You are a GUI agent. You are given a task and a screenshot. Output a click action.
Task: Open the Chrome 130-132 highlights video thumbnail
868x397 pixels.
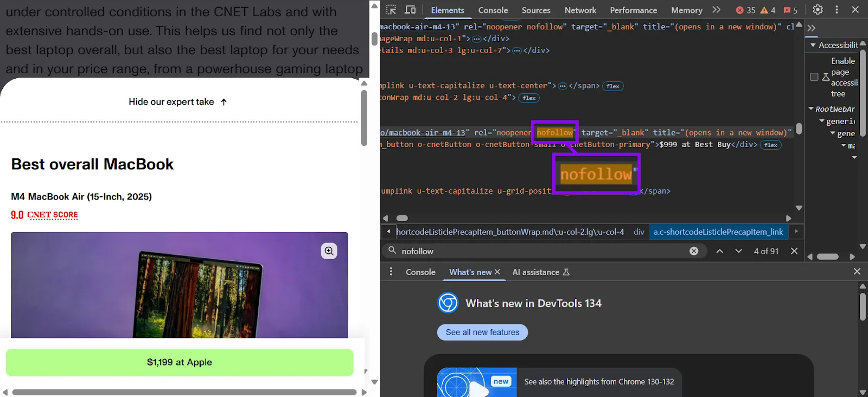coord(477,382)
